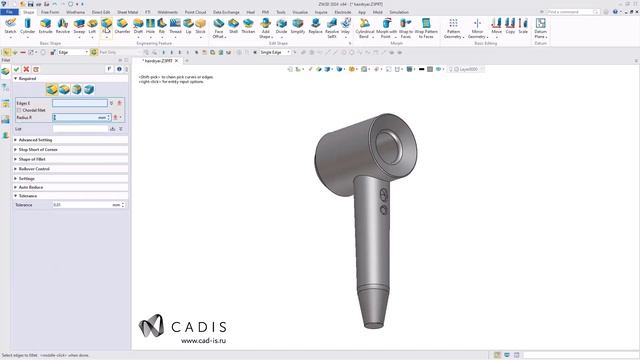This screenshot has width=640, height=360.
Task: Click the Mirror Geometry tool
Action: click(477, 29)
